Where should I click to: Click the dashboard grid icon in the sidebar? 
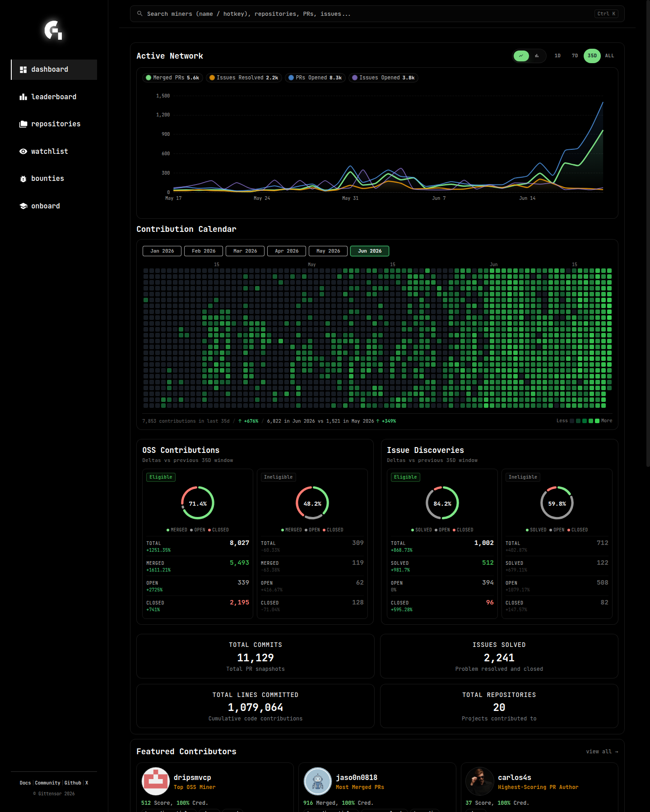point(23,69)
